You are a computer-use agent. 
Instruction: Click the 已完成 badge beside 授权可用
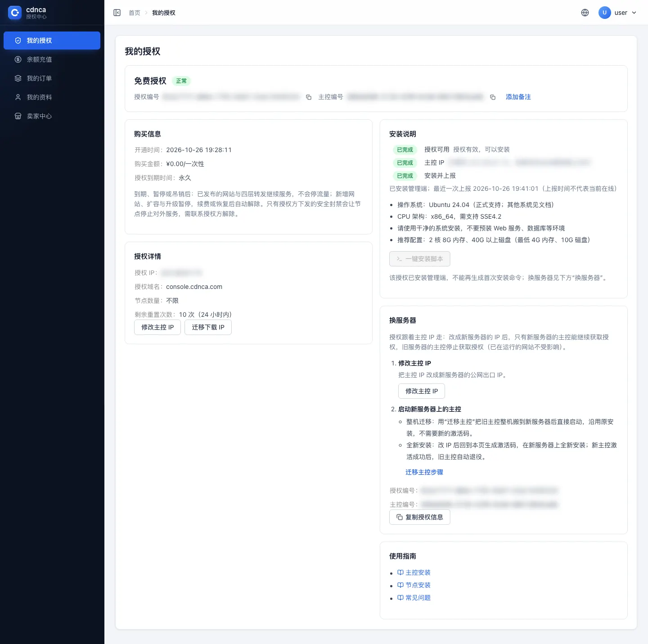click(x=405, y=150)
